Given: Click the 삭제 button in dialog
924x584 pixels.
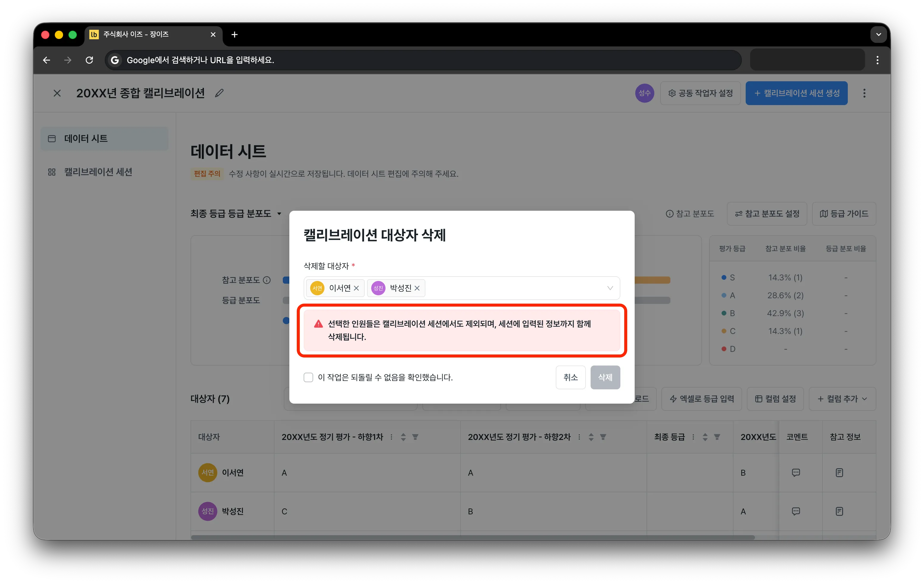Looking at the screenshot, I should point(605,377).
